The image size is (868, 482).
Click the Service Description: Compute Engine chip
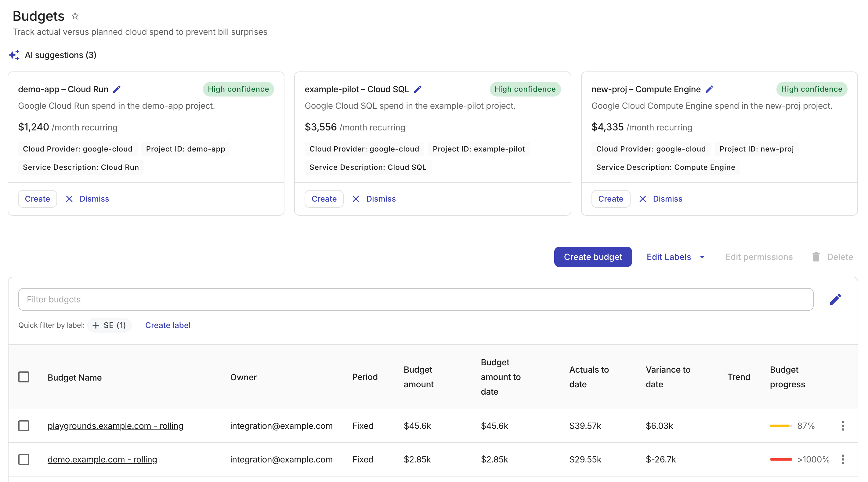coord(665,167)
